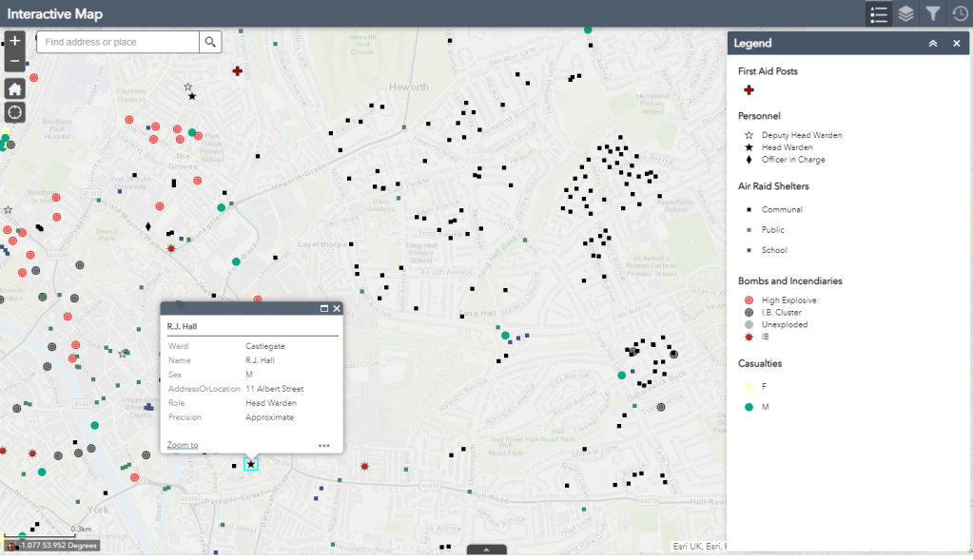This screenshot has height=560, width=973.
Task: Open the popup more options ellipsis
Action: coord(324,445)
